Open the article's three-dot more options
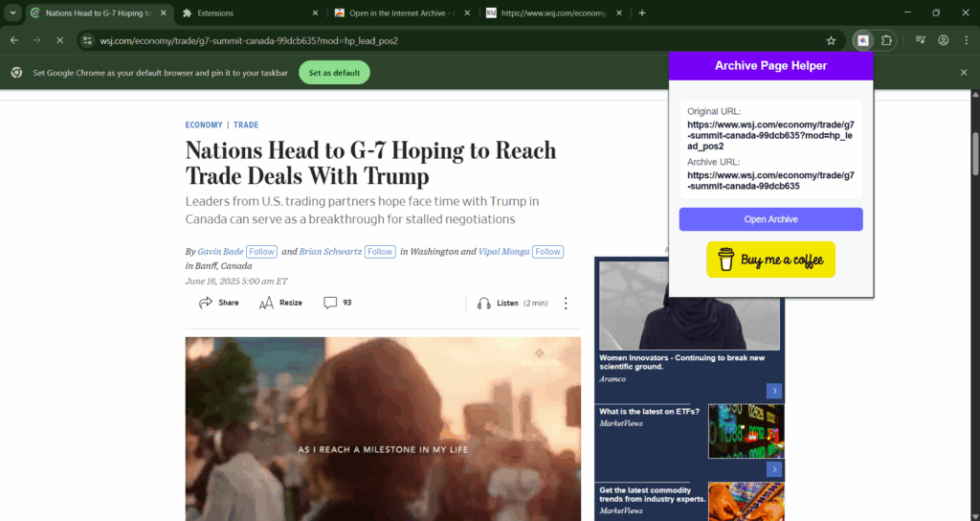Screen dimensions: 980x521 (x=566, y=303)
